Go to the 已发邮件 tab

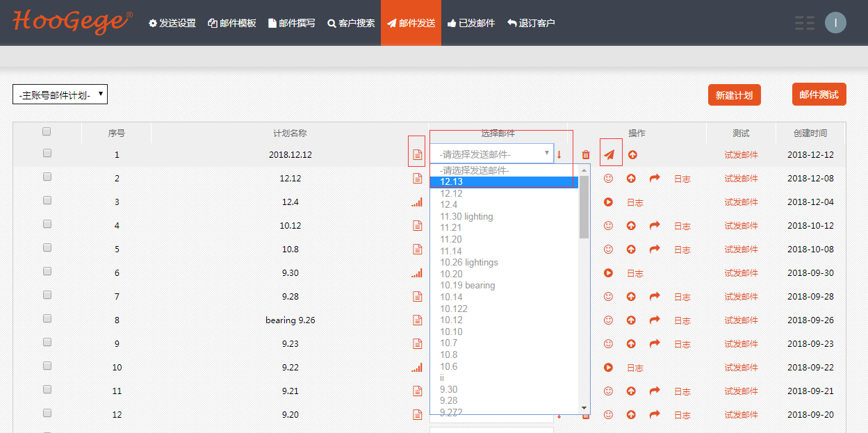click(x=471, y=23)
